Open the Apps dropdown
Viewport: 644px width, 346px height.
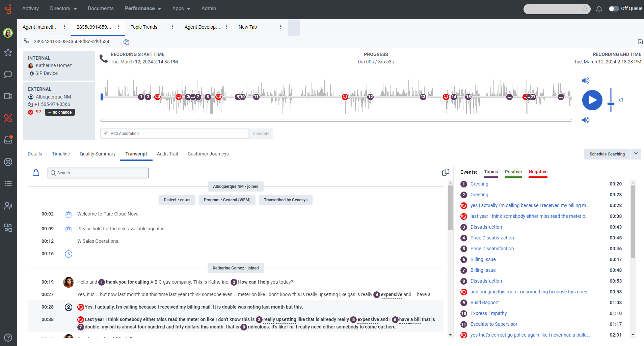(x=181, y=8)
